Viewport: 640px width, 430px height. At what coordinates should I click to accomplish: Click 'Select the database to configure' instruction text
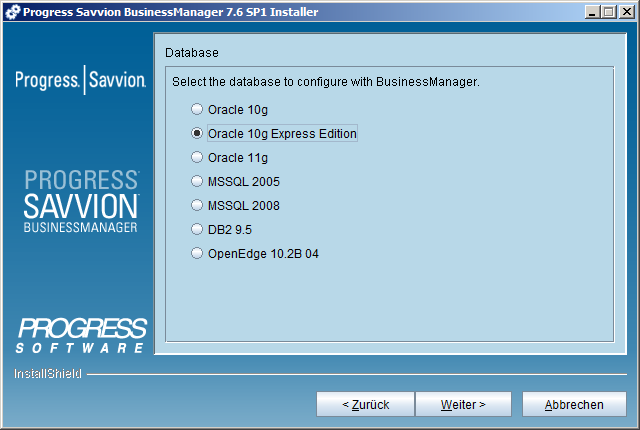326,82
